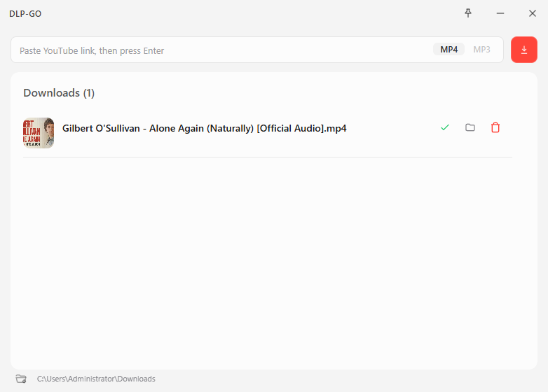Select the MP4 format option
548x392 pixels.
coord(448,50)
